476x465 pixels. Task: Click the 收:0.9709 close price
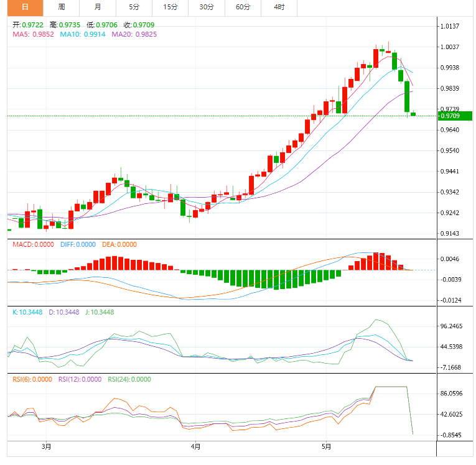tap(139, 25)
